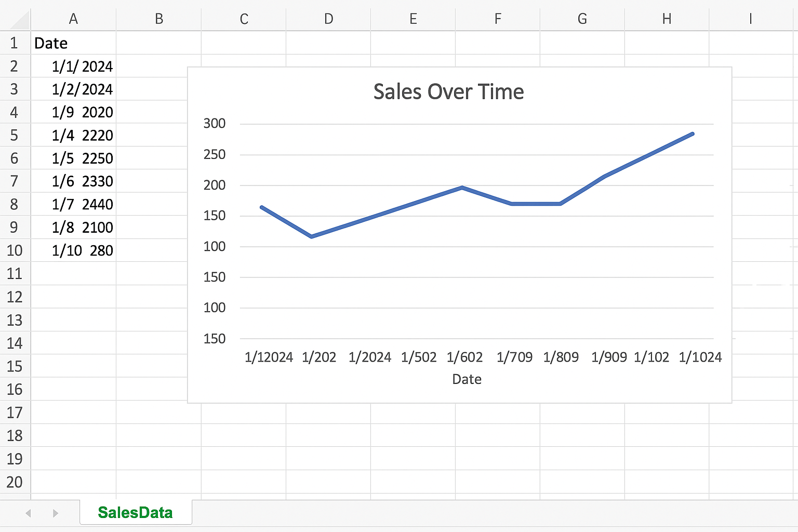The image size is (798, 532).
Task: Select column F header
Action: (x=498, y=19)
